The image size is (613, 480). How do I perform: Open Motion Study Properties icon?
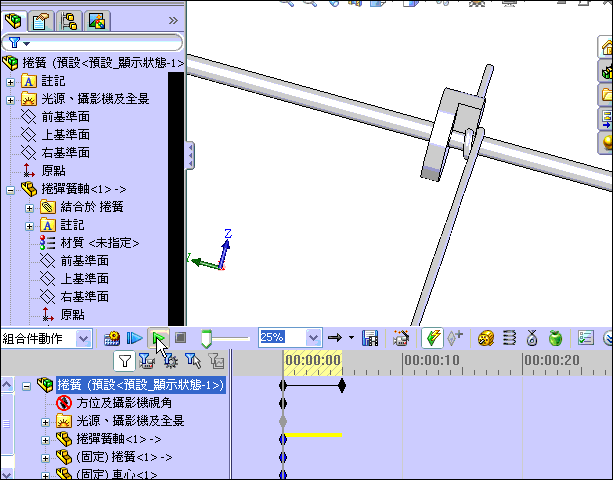click(586, 339)
